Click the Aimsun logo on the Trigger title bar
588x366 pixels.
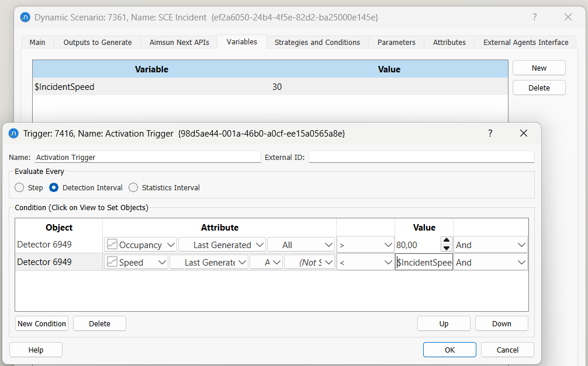pos(13,134)
